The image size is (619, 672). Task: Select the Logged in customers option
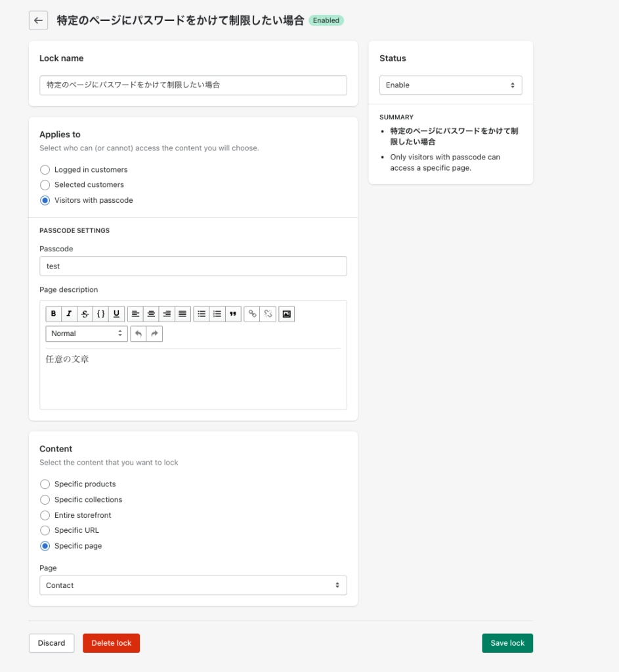pyautogui.click(x=45, y=170)
